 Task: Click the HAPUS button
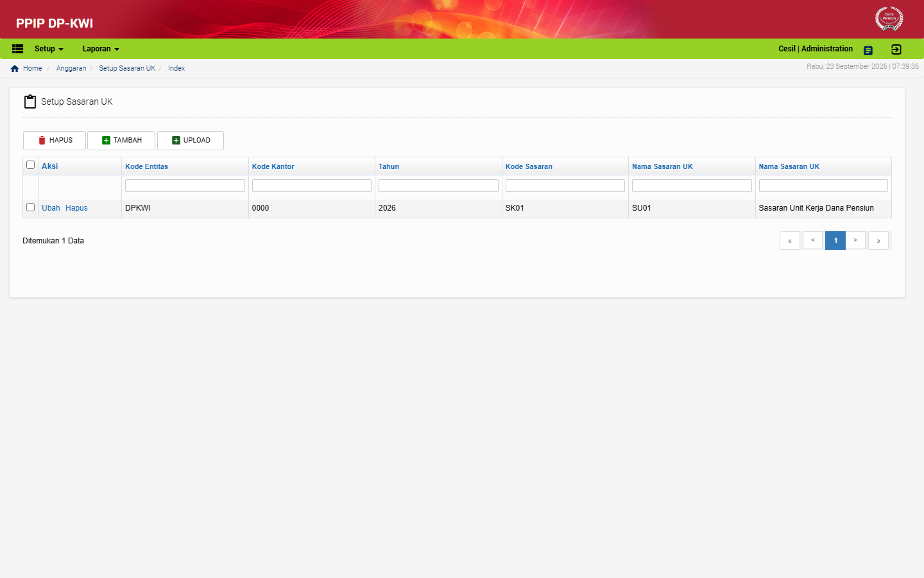[x=55, y=141]
